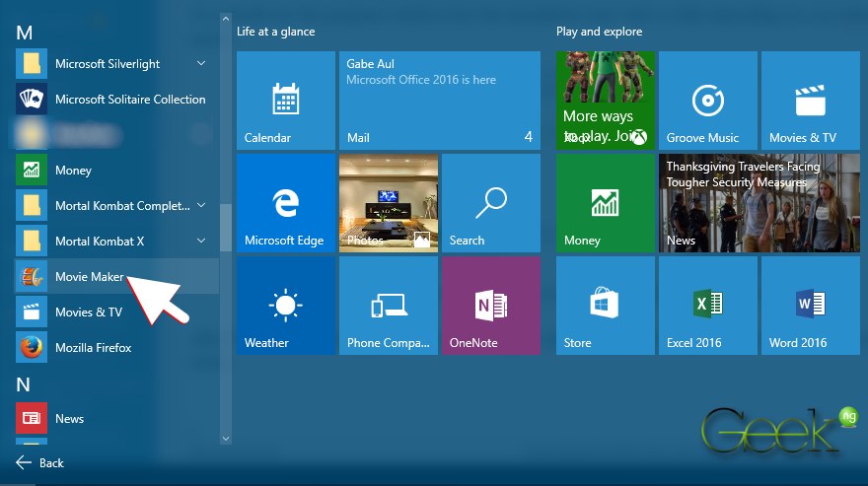The image size is (868, 486).
Task: Open the Groove Music tile
Action: pos(708,101)
